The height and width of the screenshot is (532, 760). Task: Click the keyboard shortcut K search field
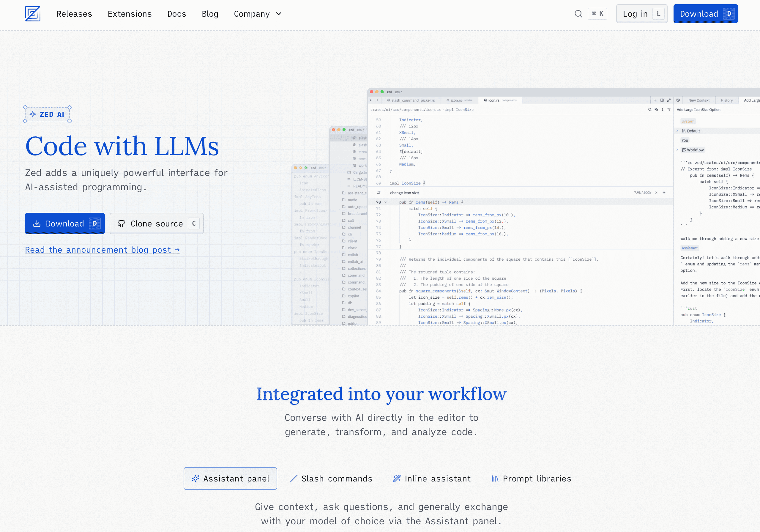click(x=589, y=13)
